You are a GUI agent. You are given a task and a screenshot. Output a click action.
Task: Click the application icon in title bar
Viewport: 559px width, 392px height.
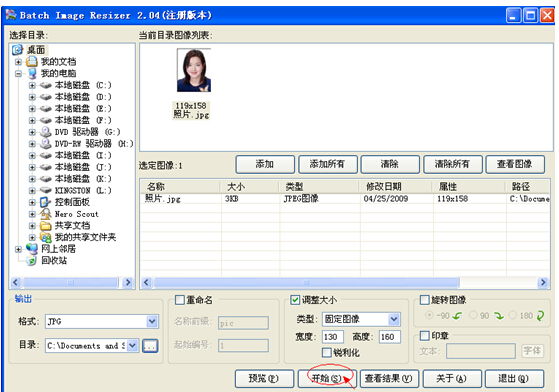tap(11, 15)
